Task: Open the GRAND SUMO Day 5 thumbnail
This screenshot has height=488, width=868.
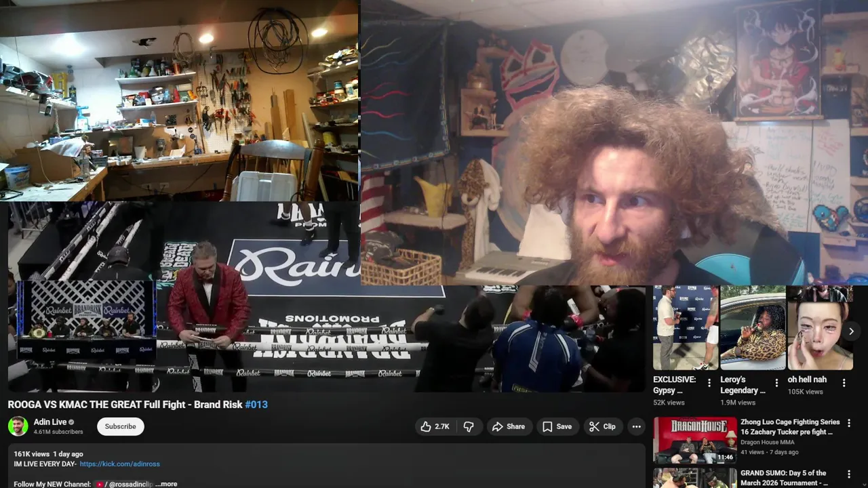Action: [694, 478]
